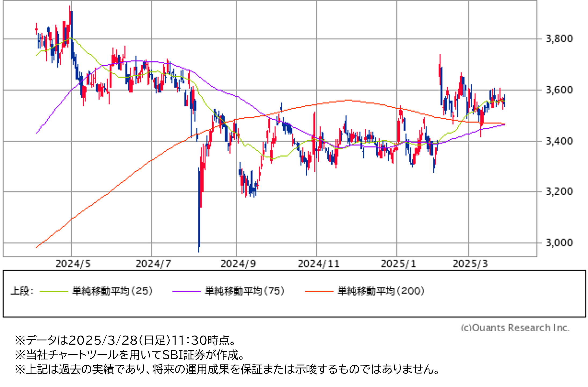
Task: Click the 3,800 price axis label
Action: pos(559,39)
